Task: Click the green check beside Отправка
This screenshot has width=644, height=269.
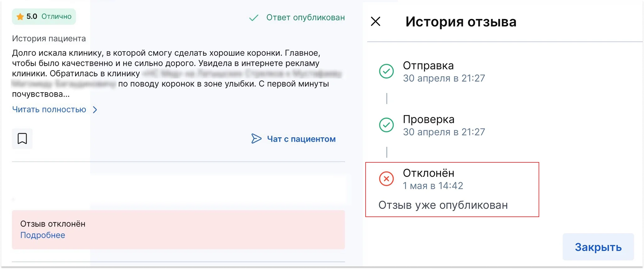Action: (386, 71)
